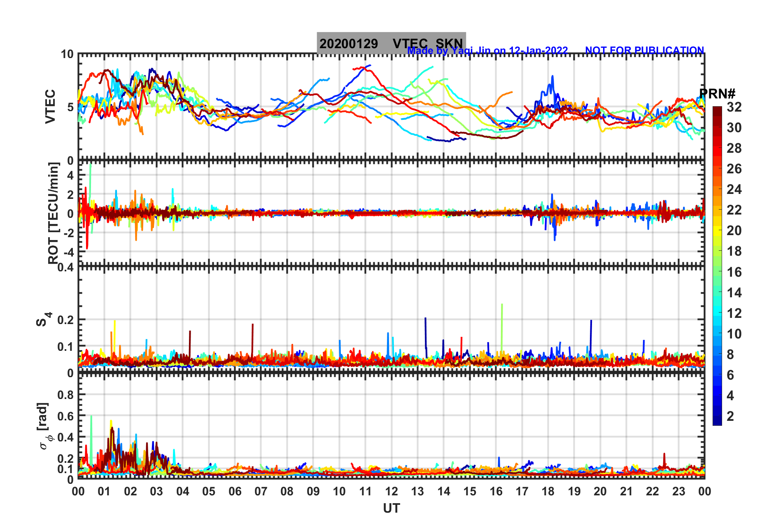Click the 'Made by Yaqi Jin on 12-Jan-2022' text

pos(487,51)
